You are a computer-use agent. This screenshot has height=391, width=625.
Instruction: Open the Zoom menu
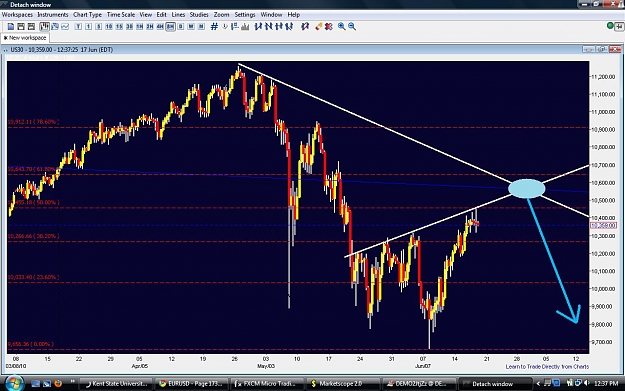coord(221,15)
